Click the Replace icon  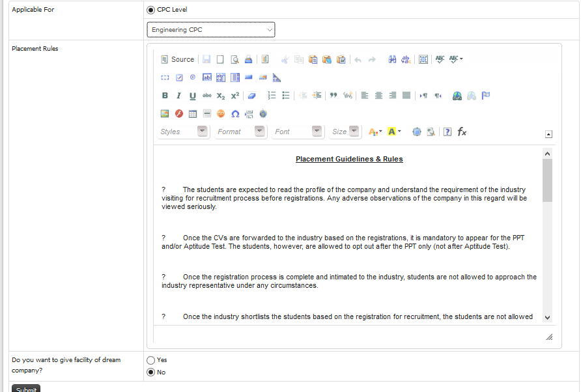406,59
